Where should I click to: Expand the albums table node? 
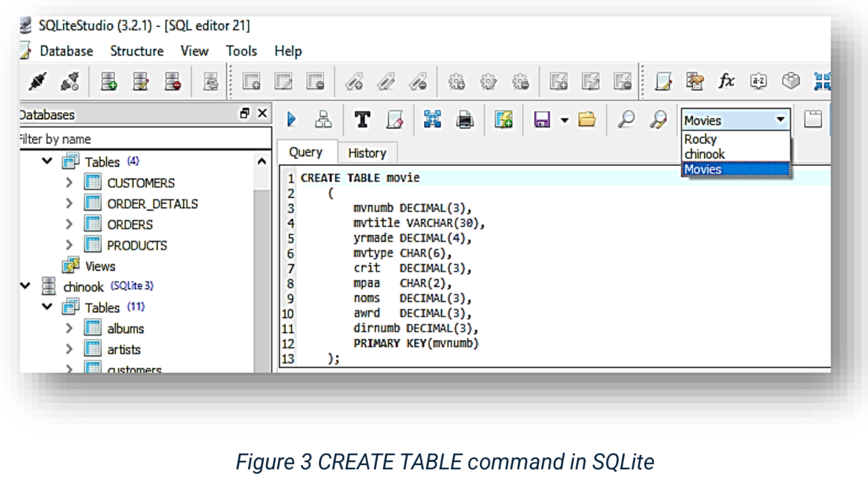(69, 328)
